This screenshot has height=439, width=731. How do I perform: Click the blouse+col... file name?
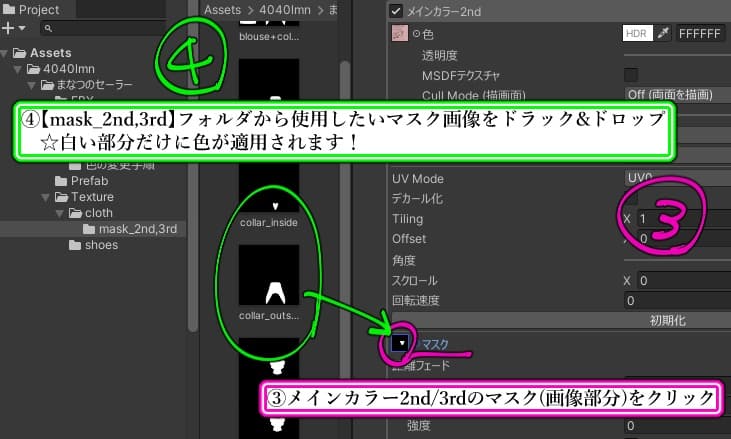[x=269, y=36]
